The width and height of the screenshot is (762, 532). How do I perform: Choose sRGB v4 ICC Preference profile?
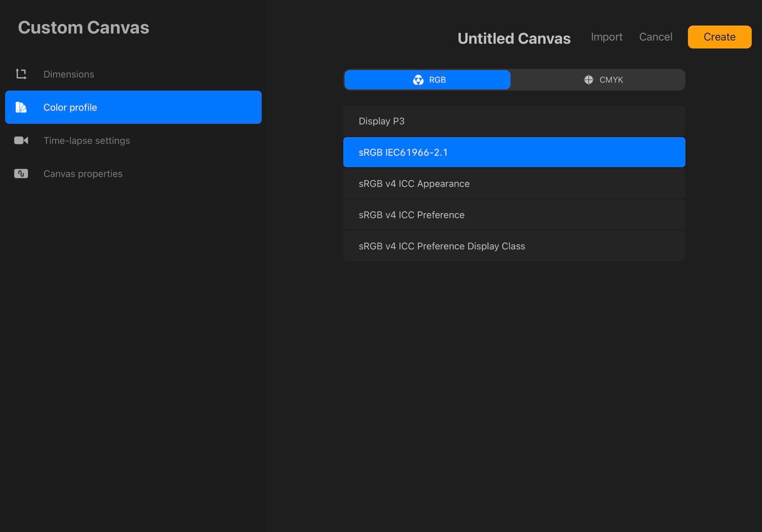point(514,215)
